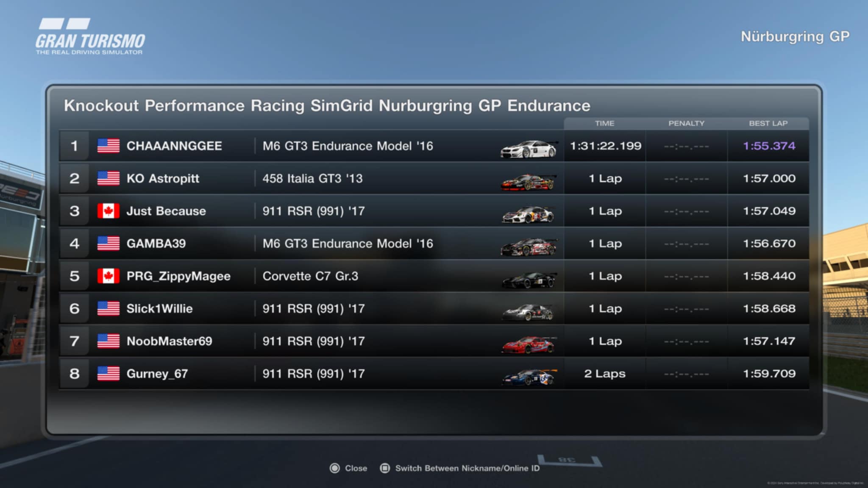Click the US flag beside NoobMaster69
868x488 pixels.
click(x=108, y=341)
